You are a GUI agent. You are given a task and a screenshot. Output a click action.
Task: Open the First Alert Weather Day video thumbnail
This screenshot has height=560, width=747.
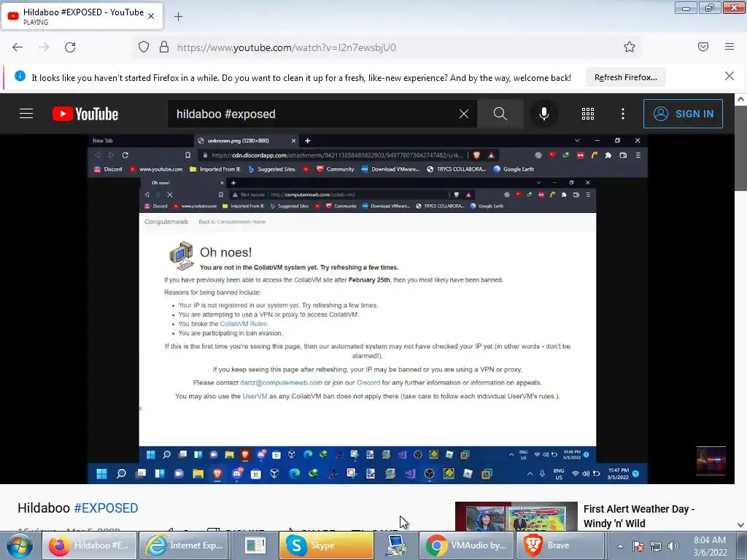pyautogui.click(x=516, y=517)
